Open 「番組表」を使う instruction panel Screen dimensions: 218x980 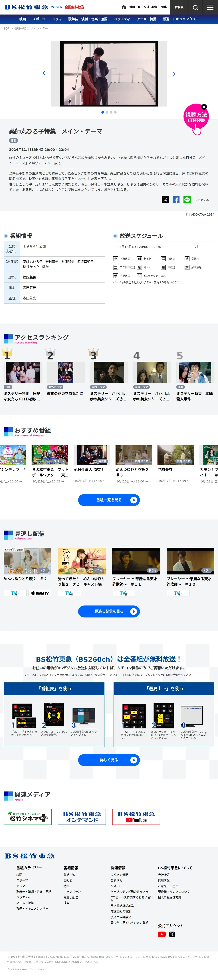(x=54, y=715)
